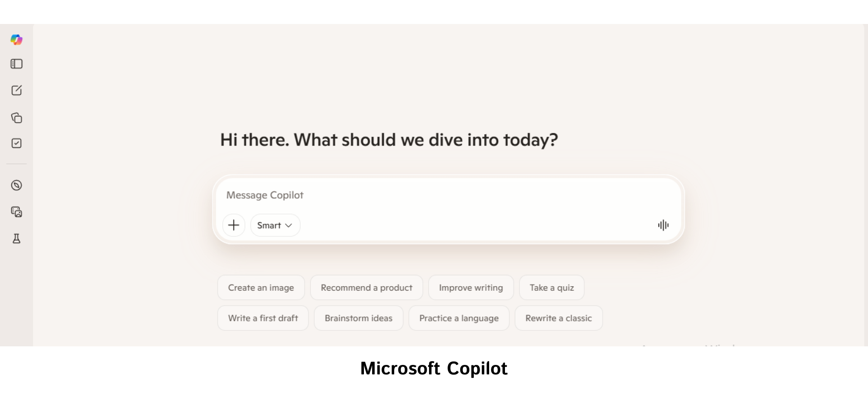The width and height of the screenshot is (868, 397).
Task: Click the Write a first draft button
Action: pos(263,318)
